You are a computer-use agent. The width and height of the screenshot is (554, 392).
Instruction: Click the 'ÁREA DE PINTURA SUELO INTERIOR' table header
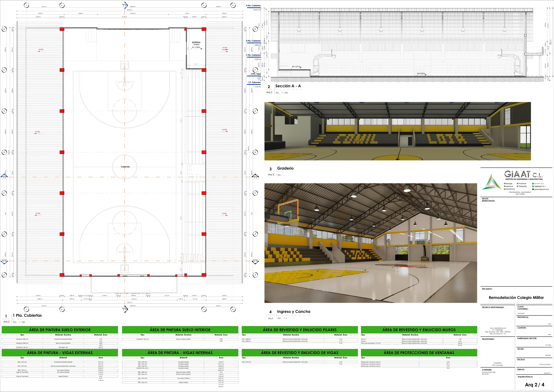point(180,330)
